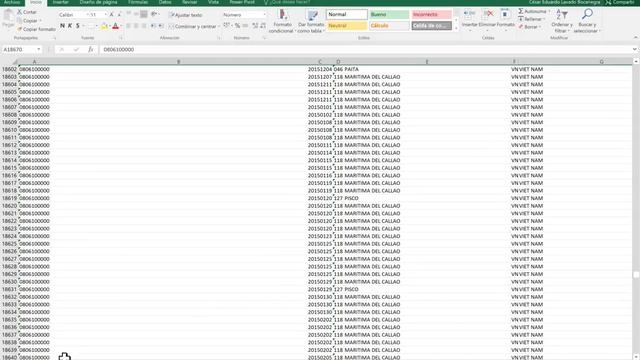Image resolution: width=640 pixels, height=360 pixels.
Task: Click the Copiar icon
Action: (19, 21)
